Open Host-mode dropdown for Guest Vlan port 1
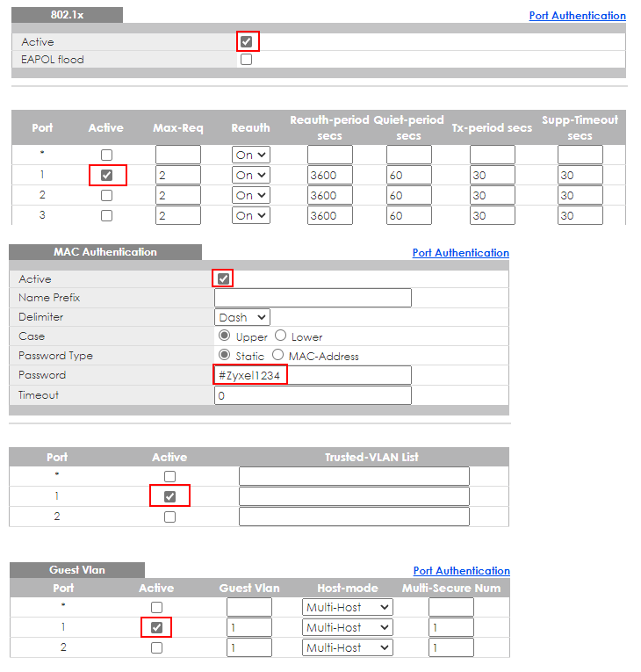The image size is (641, 672). (348, 628)
